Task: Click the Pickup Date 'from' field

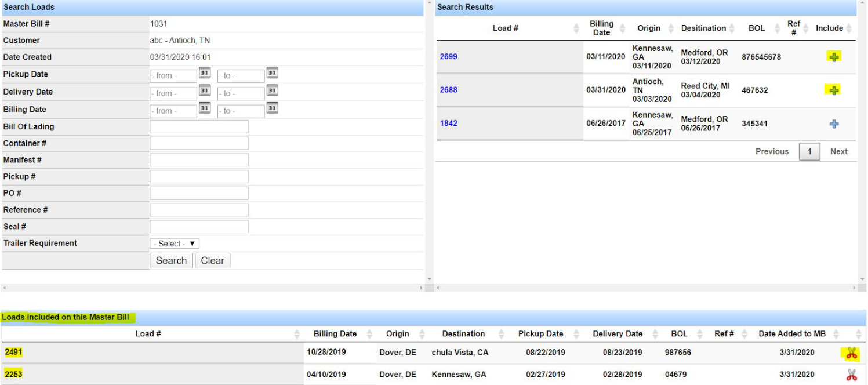Action: [x=173, y=76]
